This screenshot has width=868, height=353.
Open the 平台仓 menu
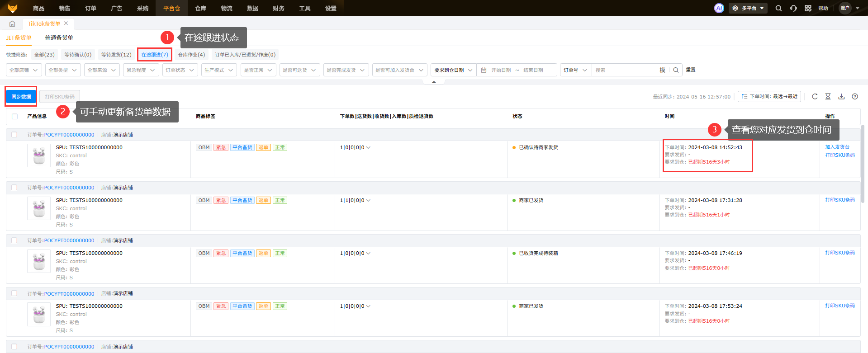pos(172,8)
